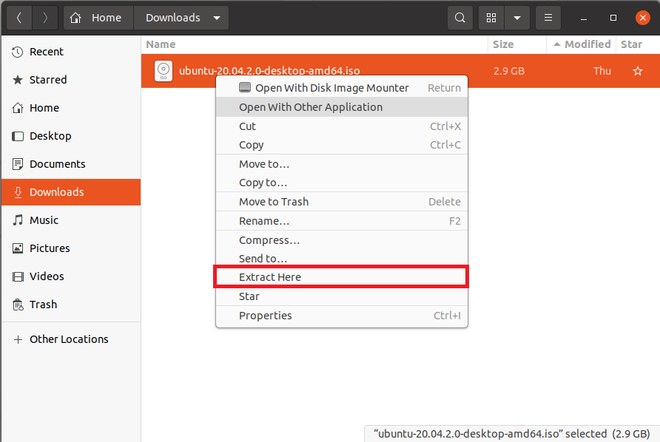The height and width of the screenshot is (442, 660).
Task: Sort by the Modified column header
Action: pos(581,44)
